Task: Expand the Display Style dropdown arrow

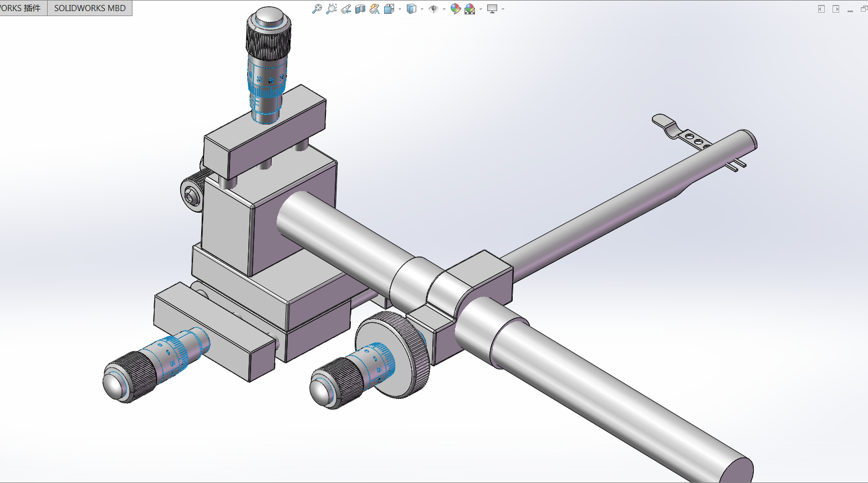Action: pyautogui.click(x=422, y=9)
